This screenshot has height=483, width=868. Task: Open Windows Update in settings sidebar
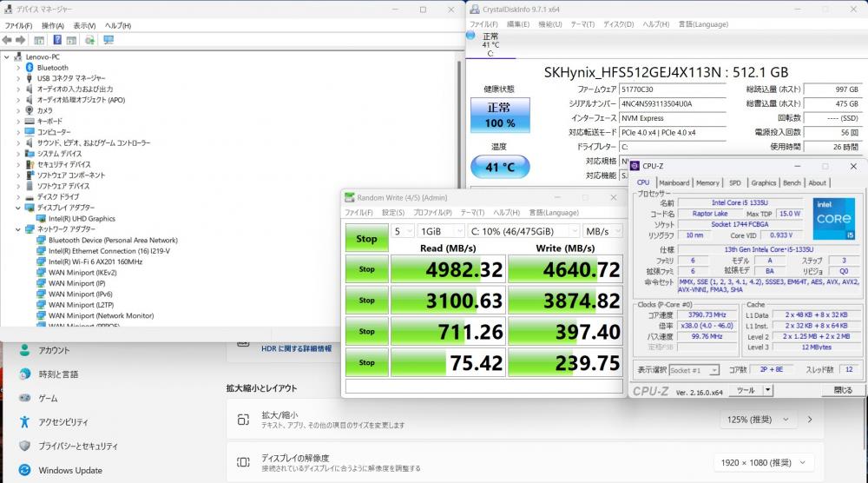(x=70, y=470)
